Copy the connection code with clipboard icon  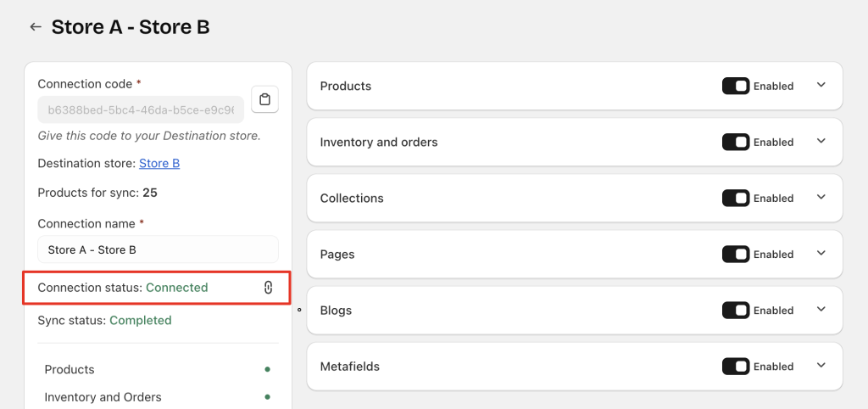pos(264,99)
